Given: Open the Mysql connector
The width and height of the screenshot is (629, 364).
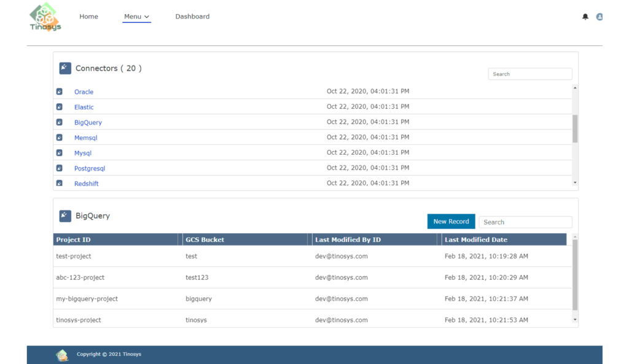Looking at the screenshot, I should (x=83, y=153).
